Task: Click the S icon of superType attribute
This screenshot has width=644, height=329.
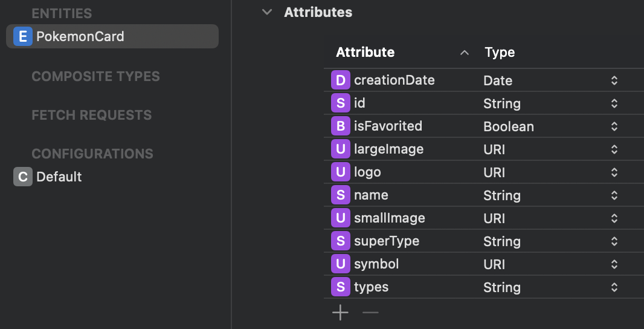Action: 341,241
